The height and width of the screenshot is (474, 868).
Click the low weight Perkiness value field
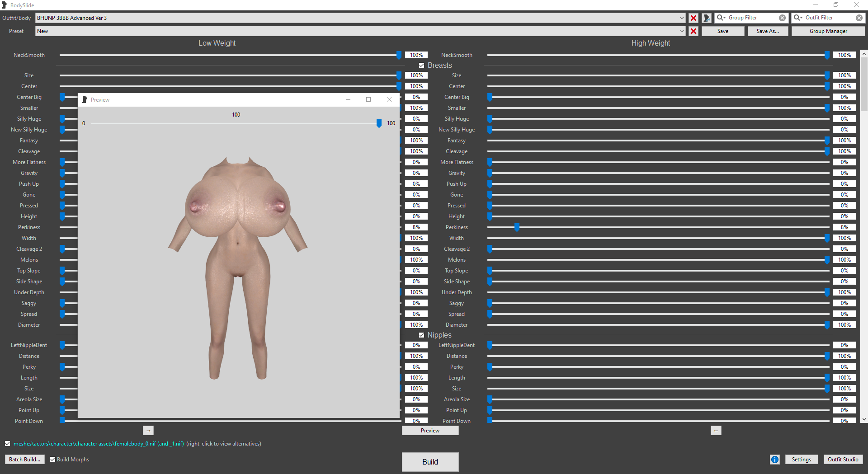pyautogui.click(x=416, y=227)
